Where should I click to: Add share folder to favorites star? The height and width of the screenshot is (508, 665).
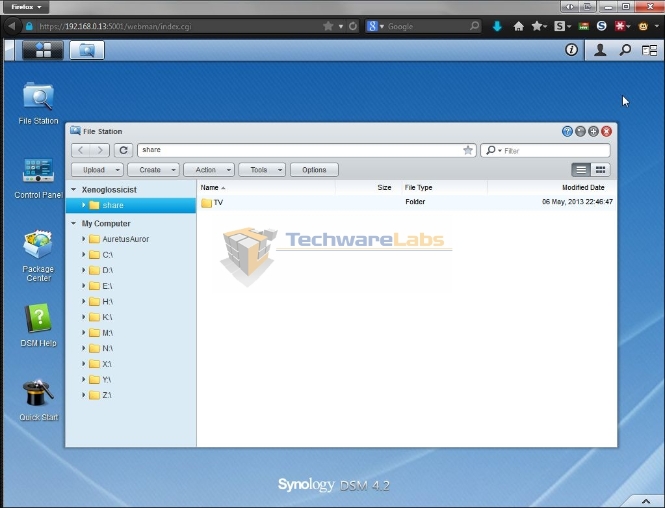pyautogui.click(x=468, y=150)
